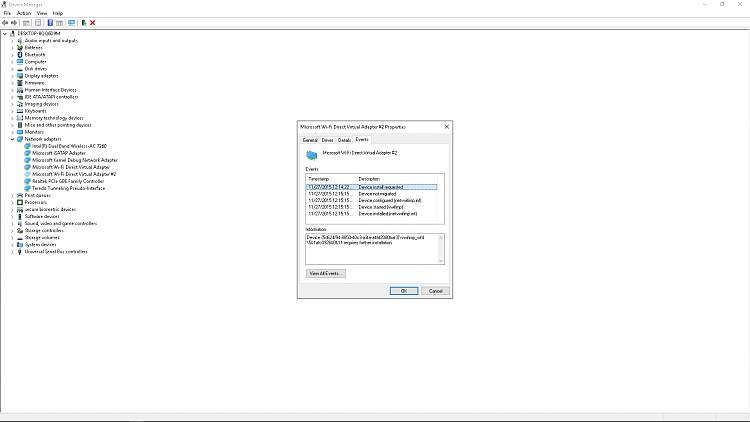Click scroll down arrow in Information box
This screenshot has height=422, width=750.
click(x=441, y=261)
